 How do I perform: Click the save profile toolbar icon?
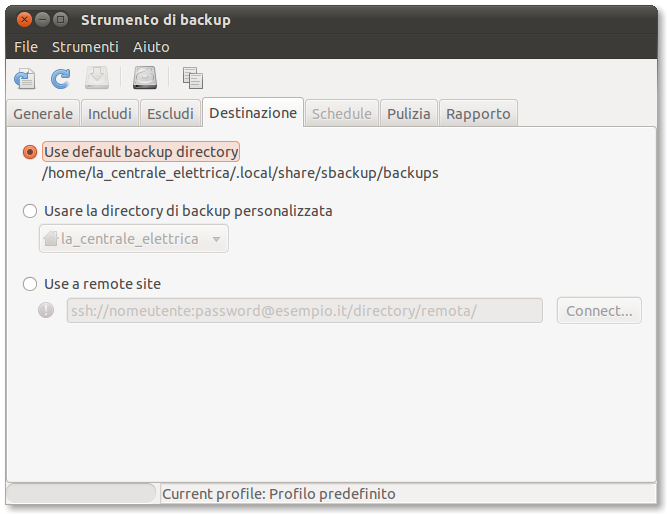pyautogui.click(x=24, y=78)
